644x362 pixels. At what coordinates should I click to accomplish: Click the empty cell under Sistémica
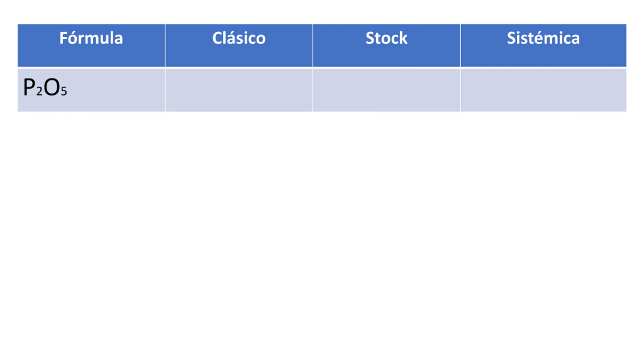click(544, 90)
